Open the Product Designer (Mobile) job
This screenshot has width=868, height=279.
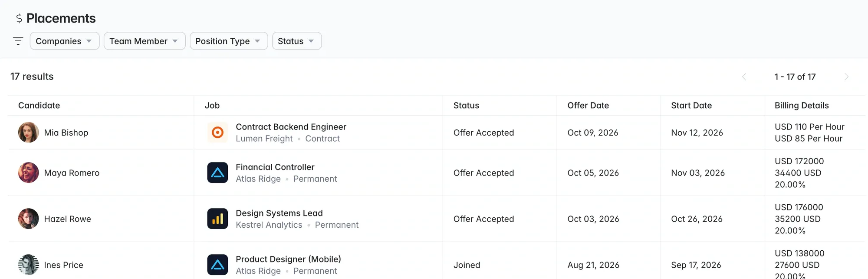288,259
